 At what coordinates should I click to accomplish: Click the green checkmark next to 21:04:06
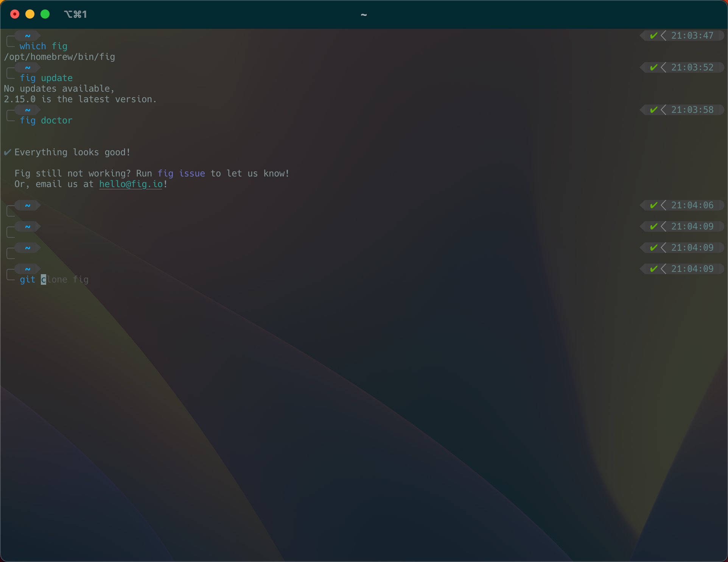tap(654, 205)
